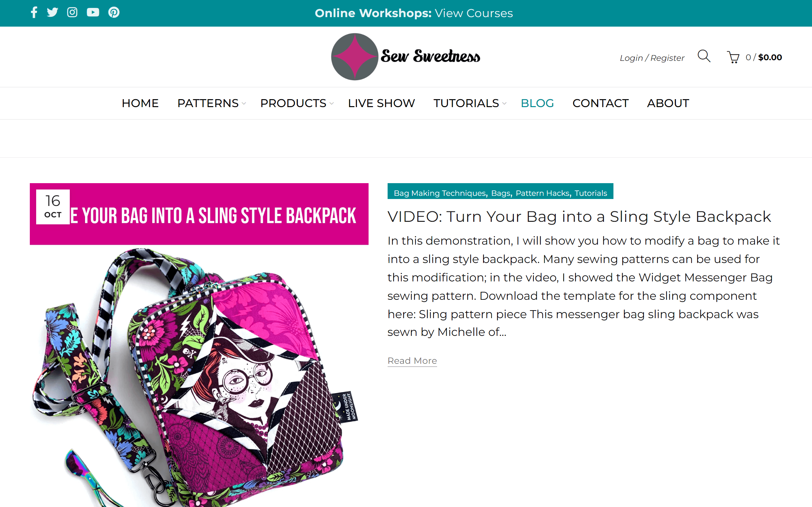Open the Pinterest social icon
812x507 pixels.
coord(114,12)
